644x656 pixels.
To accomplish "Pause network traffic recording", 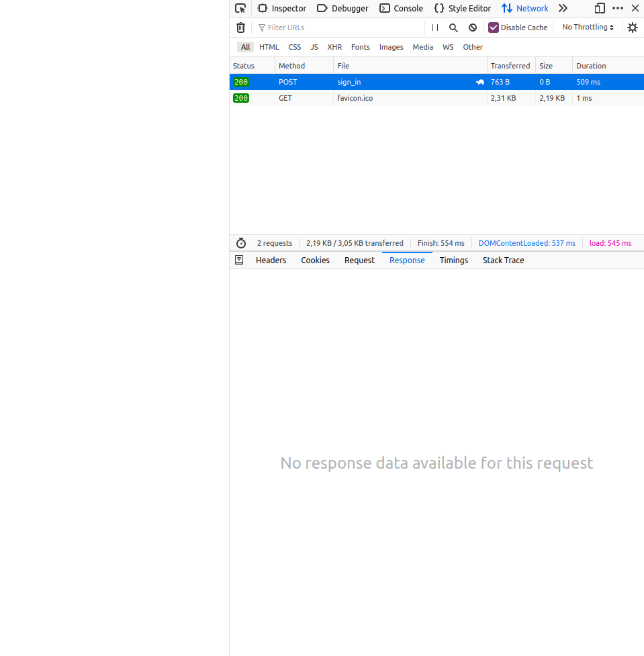I will [x=434, y=28].
